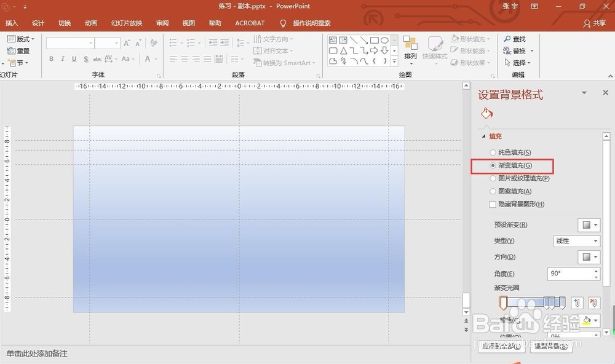
Task: Select 渐变填充 gradient fill radio
Action: pyautogui.click(x=493, y=165)
